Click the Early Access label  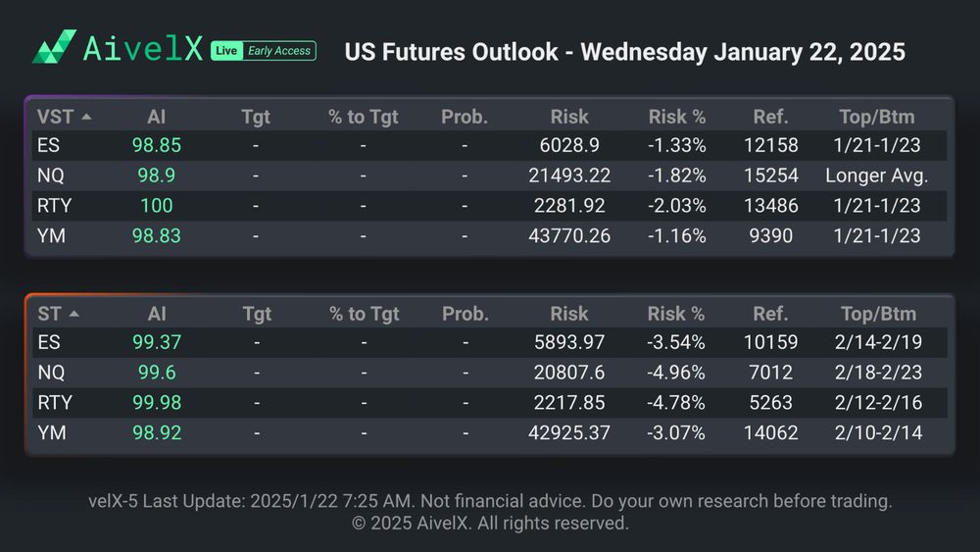coord(278,51)
